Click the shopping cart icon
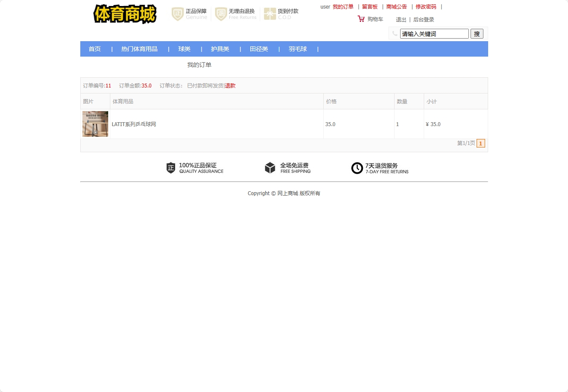This screenshot has width=568, height=392. point(361,19)
